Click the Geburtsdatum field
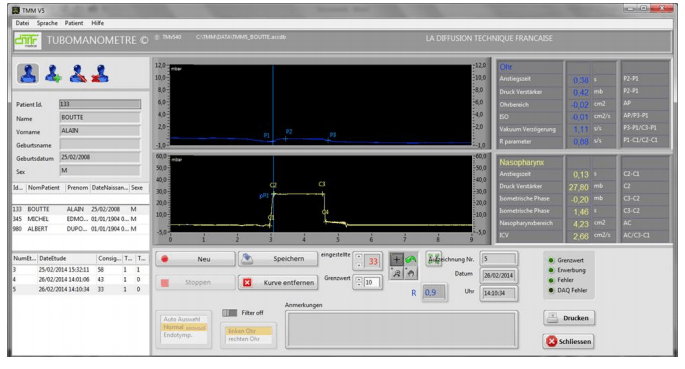The image size is (685, 369). (x=100, y=157)
